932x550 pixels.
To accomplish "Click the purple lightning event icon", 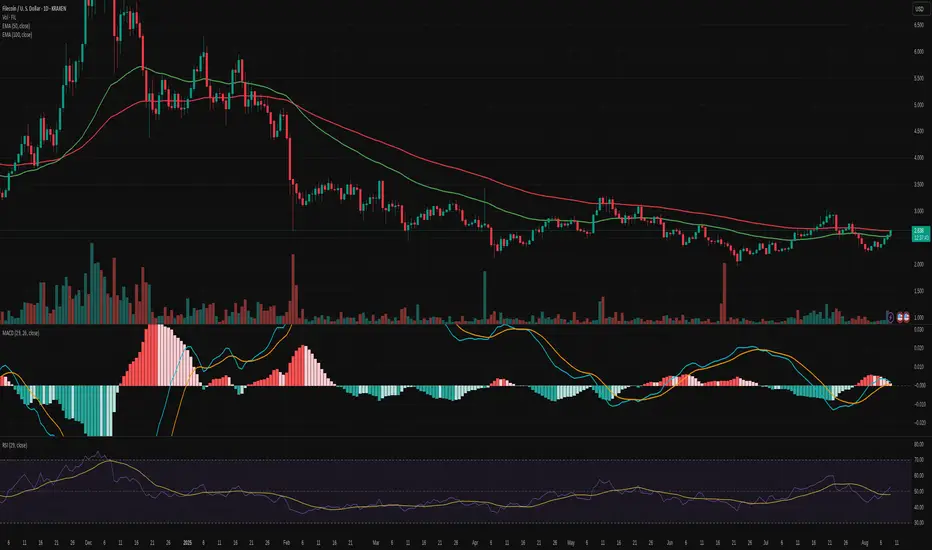I will point(890,318).
